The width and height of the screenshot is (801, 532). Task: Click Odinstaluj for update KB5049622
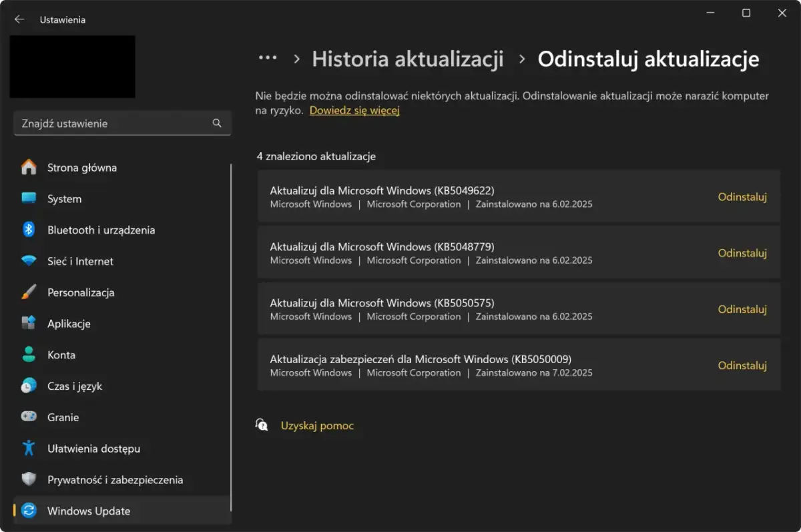click(x=742, y=196)
